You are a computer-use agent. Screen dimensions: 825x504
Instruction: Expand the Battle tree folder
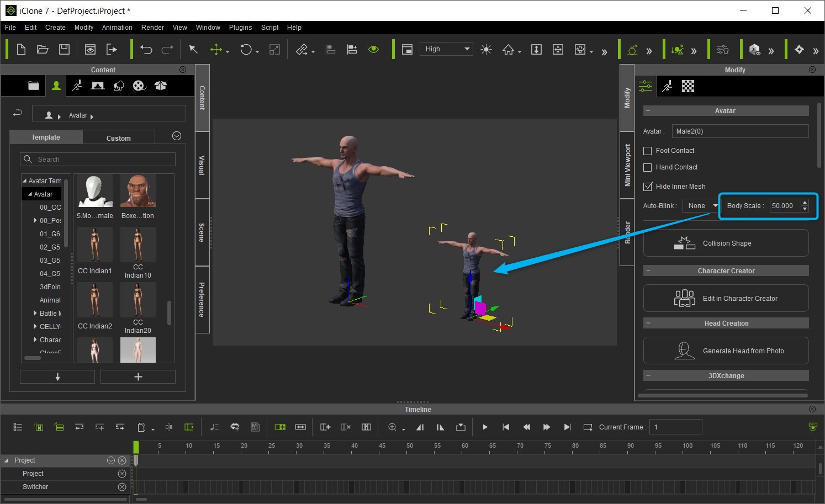[x=35, y=314]
